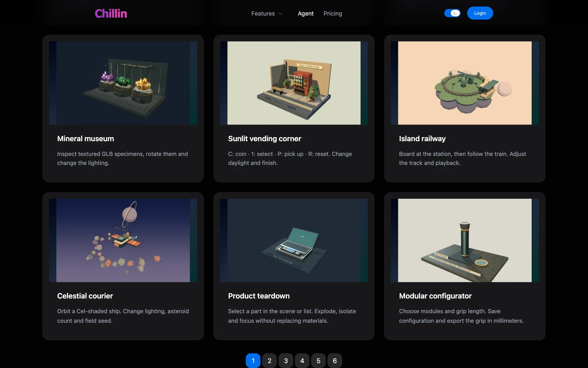Toggle the dark mode switch
Viewport: 588px width, 368px height.
coord(452,13)
